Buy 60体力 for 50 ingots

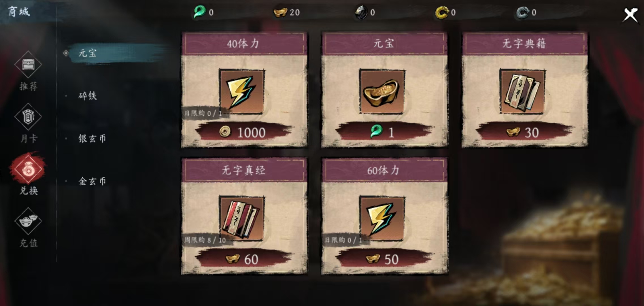tap(384, 259)
